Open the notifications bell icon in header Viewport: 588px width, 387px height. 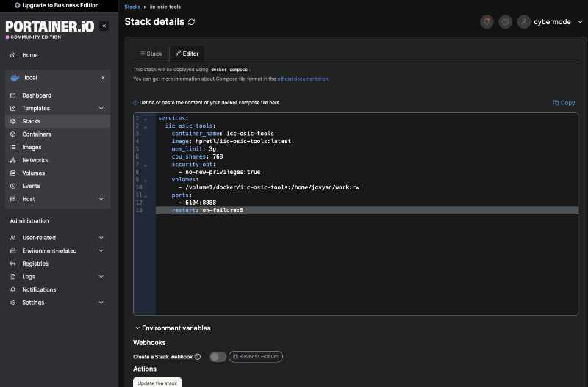(487, 22)
